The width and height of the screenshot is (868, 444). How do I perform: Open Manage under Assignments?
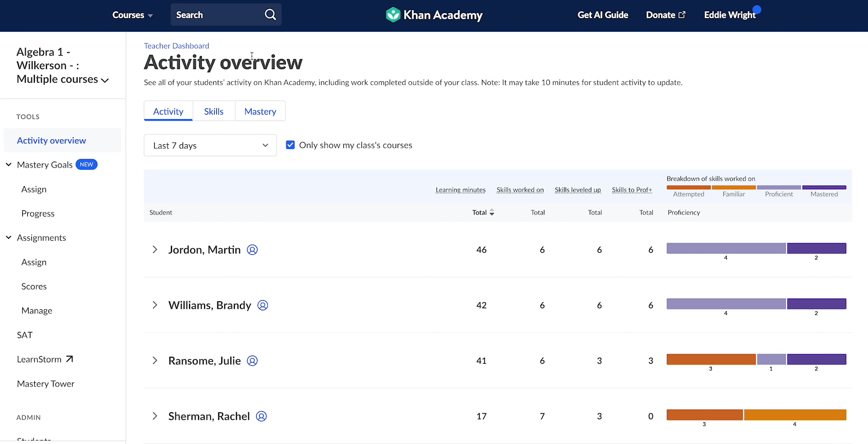pos(37,310)
